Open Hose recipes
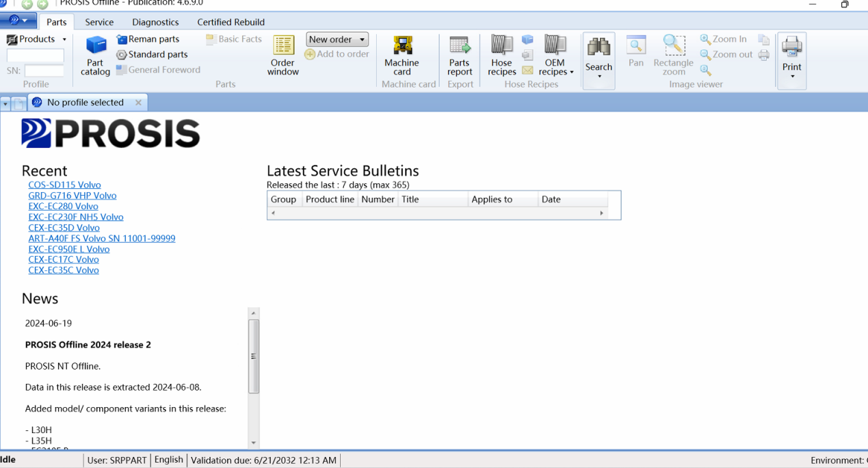Screen dimensions: 868x468 pos(501,56)
